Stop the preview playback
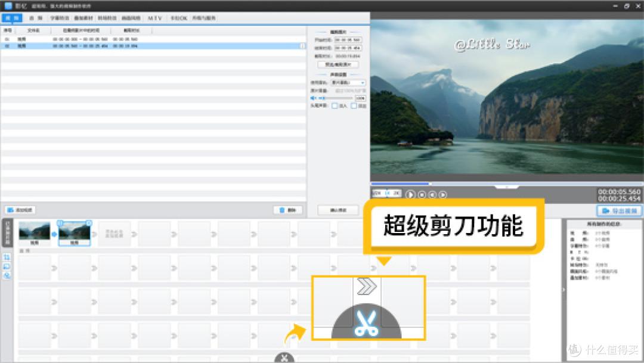 tap(422, 195)
